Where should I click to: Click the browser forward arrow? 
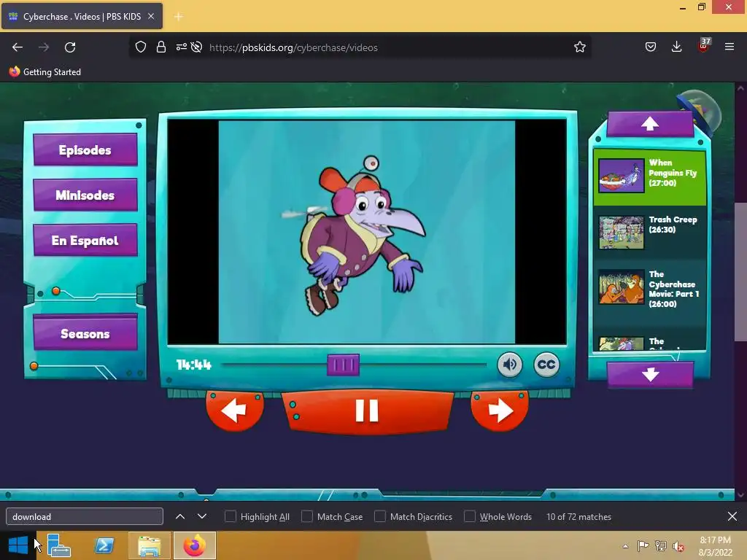[x=43, y=47]
